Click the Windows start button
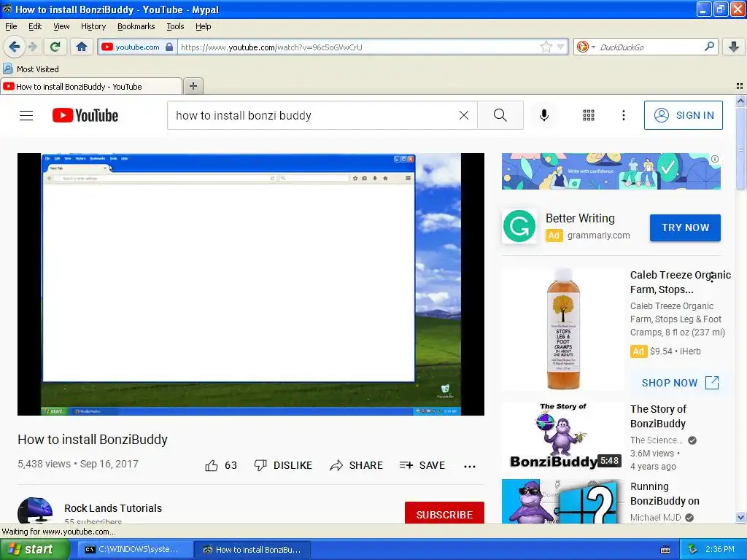The width and height of the screenshot is (747, 560). click(x=35, y=549)
